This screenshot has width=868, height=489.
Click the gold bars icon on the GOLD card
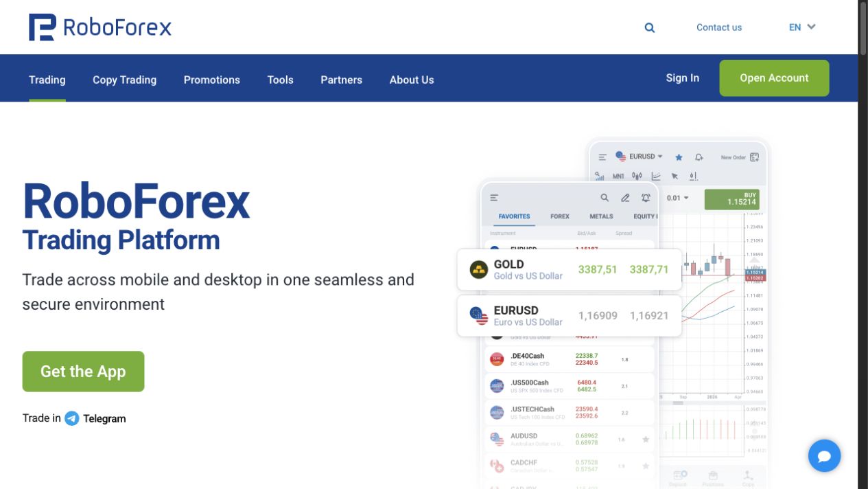pyautogui.click(x=479, y=269)
